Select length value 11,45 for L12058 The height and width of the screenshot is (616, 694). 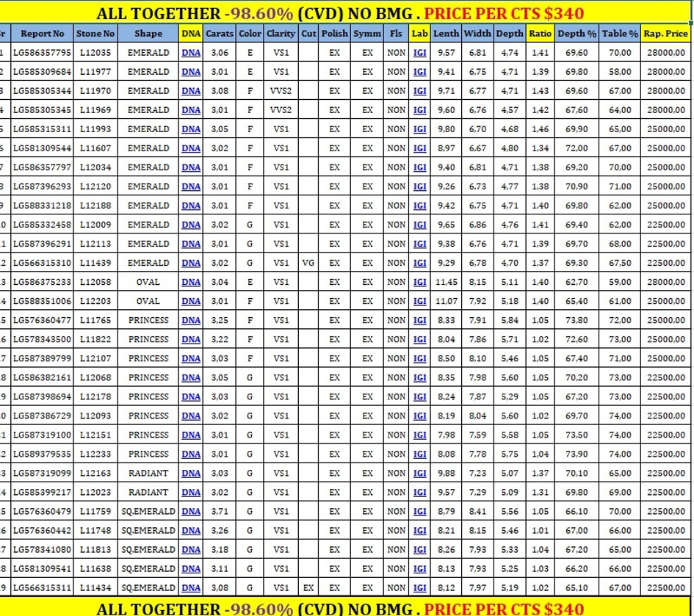tap(447, 282)
